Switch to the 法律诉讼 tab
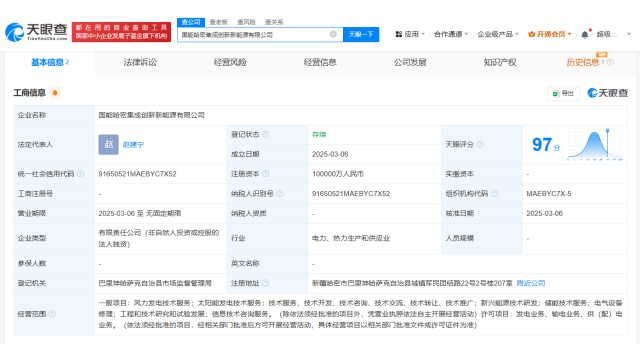The height and width of the screenshot is (360, 640). 140,62
